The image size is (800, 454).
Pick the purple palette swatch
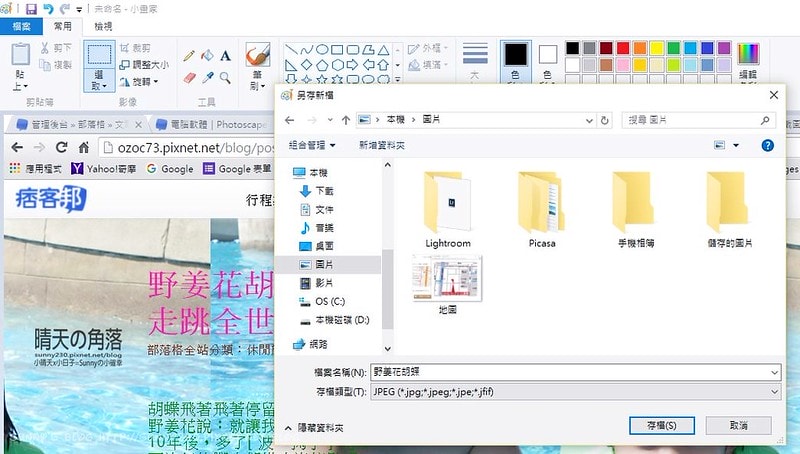[724, 48]
